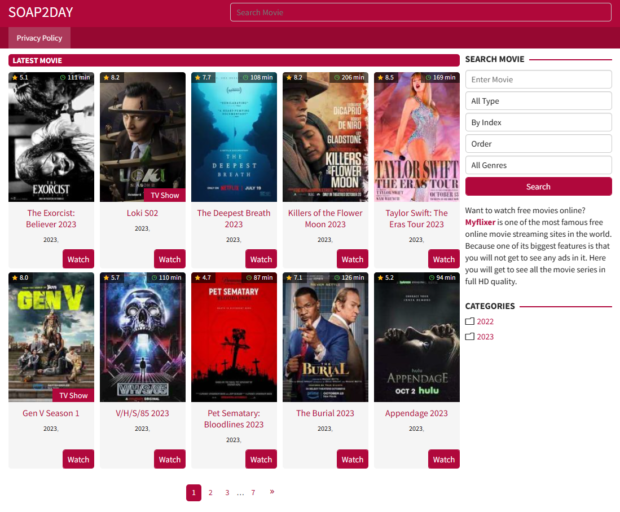The width and height of the screenshot is (620, 512).
Task: Select the Pet Sematary: Bloodlines 2023 title
Action: 234,419
